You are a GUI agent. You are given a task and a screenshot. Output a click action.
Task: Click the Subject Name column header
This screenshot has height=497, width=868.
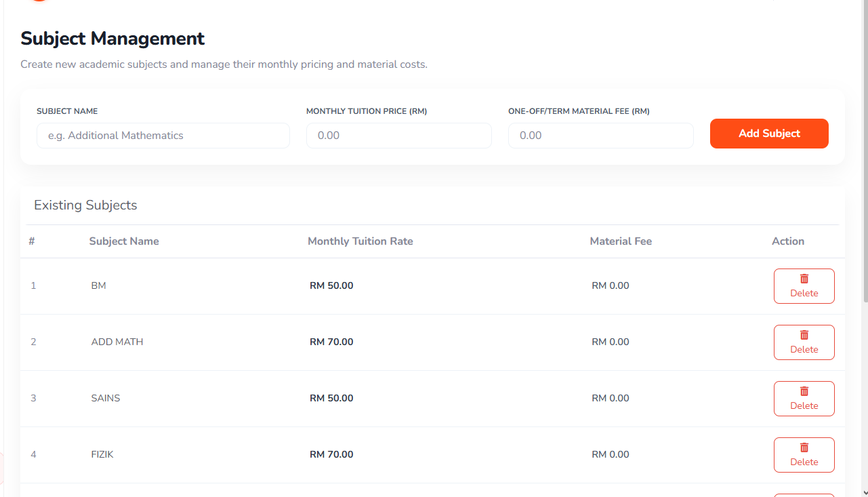point(124,241)
